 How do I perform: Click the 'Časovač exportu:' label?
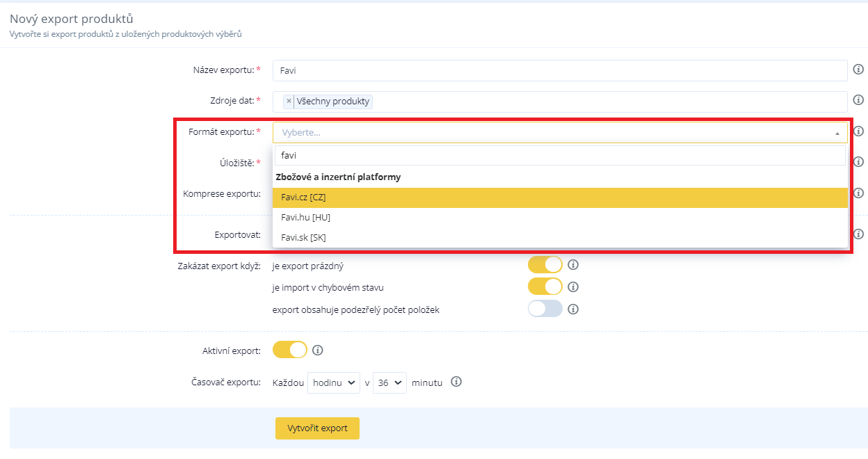click(x=226, y=382)
